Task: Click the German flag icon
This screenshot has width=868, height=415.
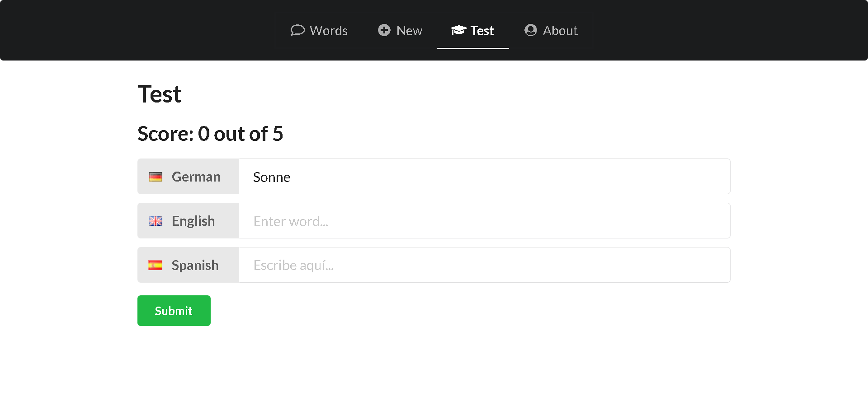Action: point(156,177)
